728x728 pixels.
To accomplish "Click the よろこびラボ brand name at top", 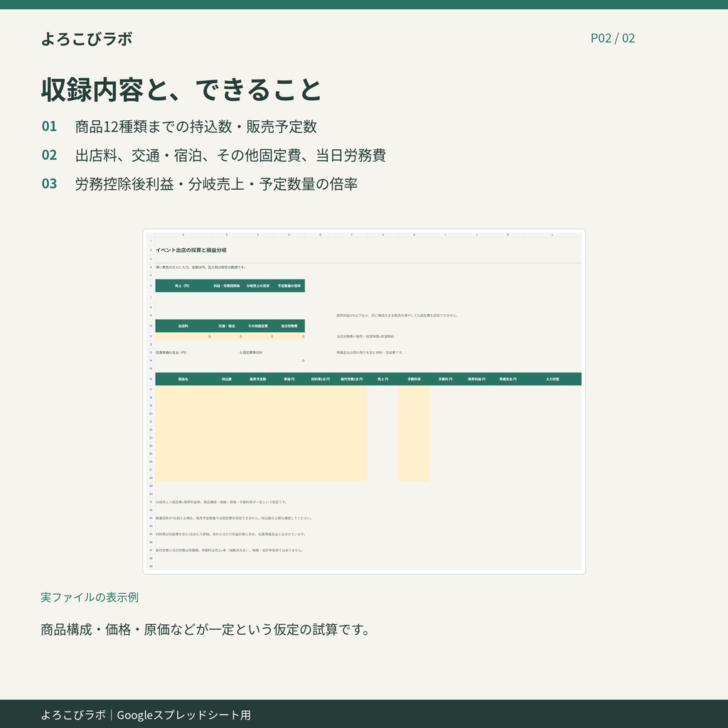I will 87,38.
